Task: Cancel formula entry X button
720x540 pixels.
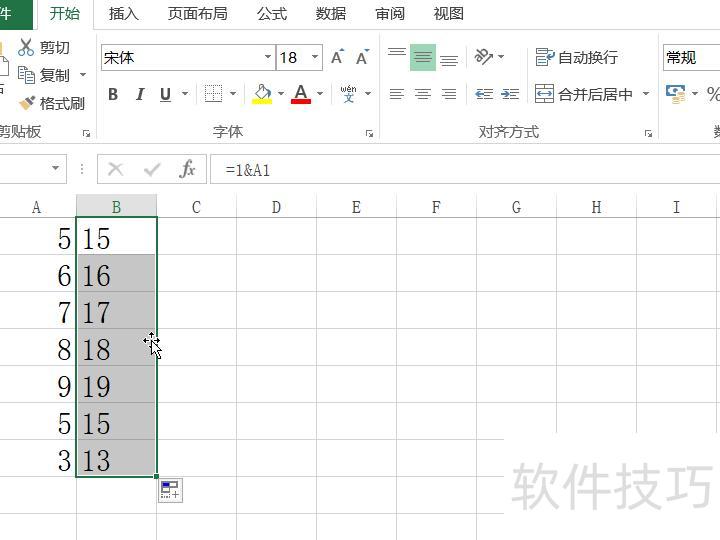Action: tap(115, 169)
